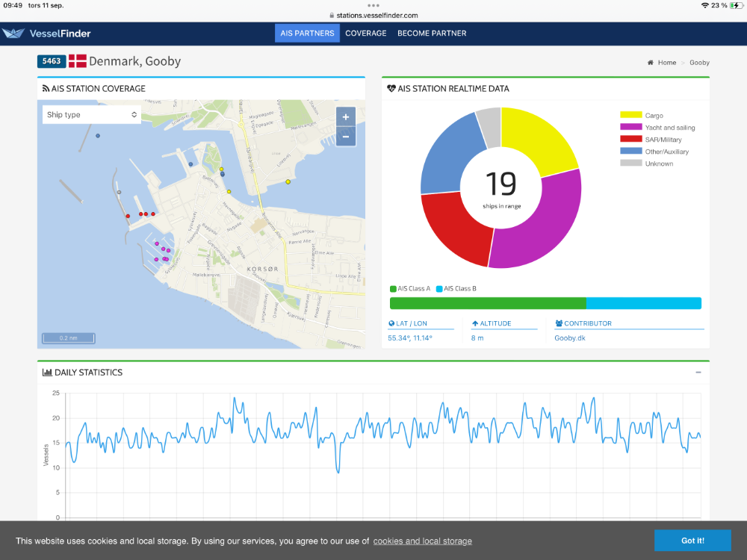Toggle Cargo in the chart legend

tap(631, 116)
